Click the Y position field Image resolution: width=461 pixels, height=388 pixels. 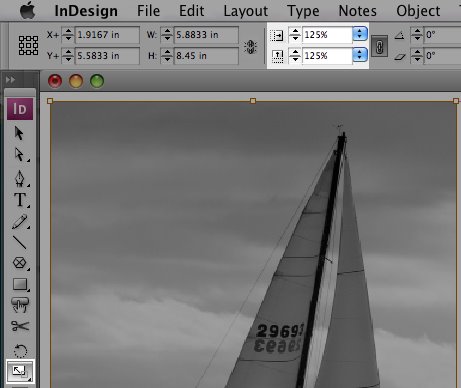107,56
